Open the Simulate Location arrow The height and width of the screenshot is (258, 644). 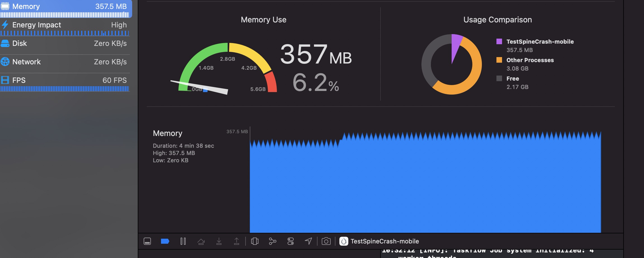pyautogui.click(x=308, y=241)
